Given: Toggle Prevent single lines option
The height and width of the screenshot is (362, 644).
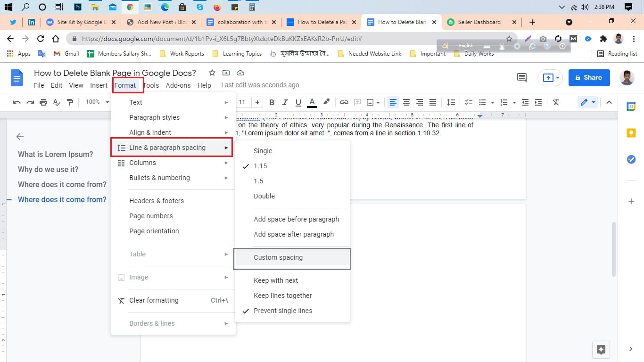Looking at the screenshot, I should (x=282, y=311).
